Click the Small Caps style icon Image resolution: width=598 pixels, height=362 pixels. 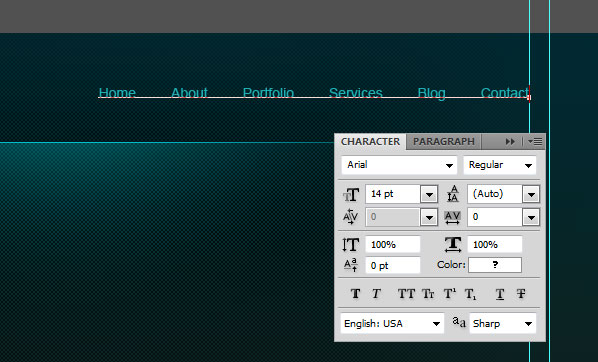428,294
